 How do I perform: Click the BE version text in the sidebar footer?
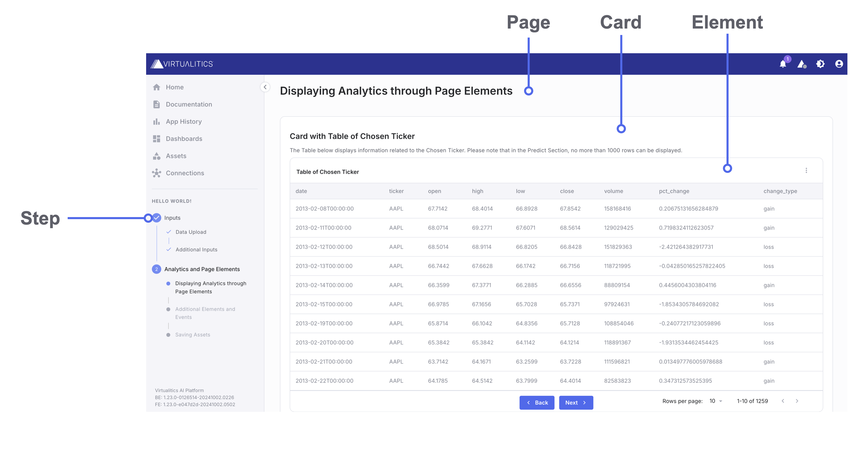194,398
